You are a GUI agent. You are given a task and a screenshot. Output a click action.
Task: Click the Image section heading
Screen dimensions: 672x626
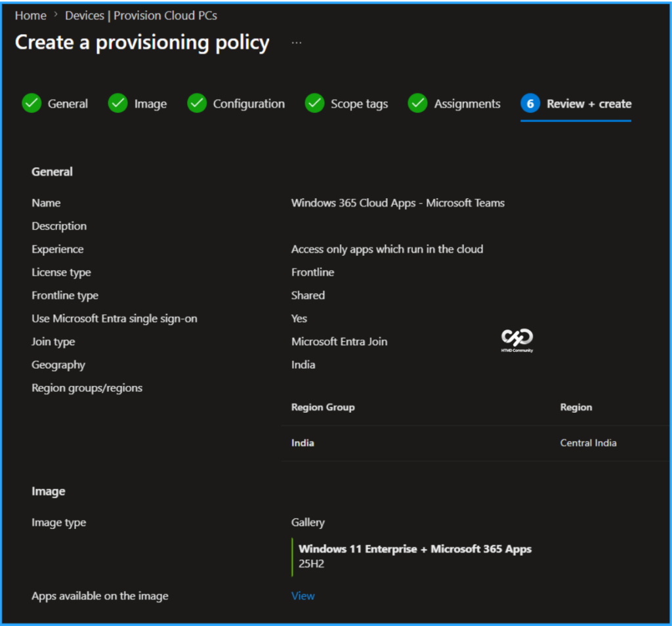(x=48, y=491)
